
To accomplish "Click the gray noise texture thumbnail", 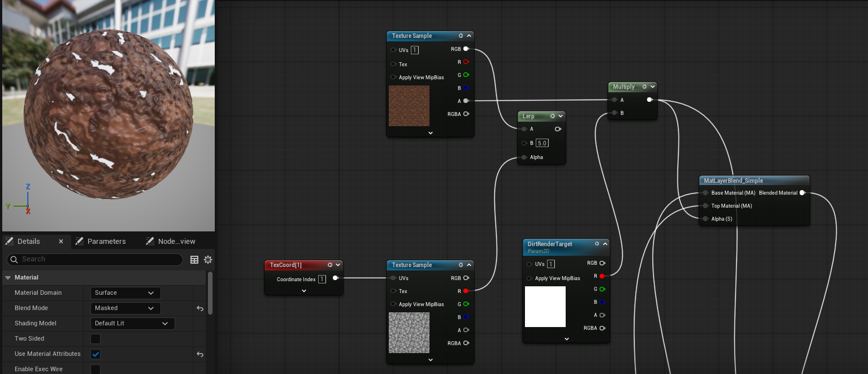I will [409, 333].
